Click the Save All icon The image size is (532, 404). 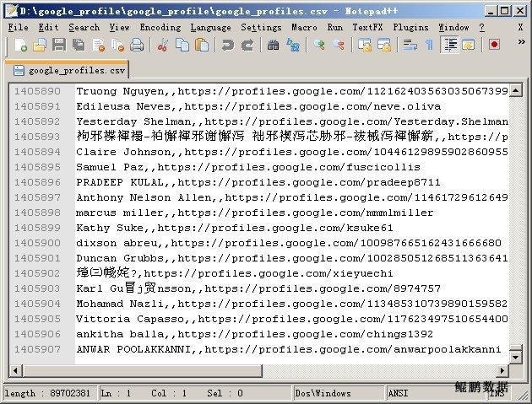coord(79,45)
